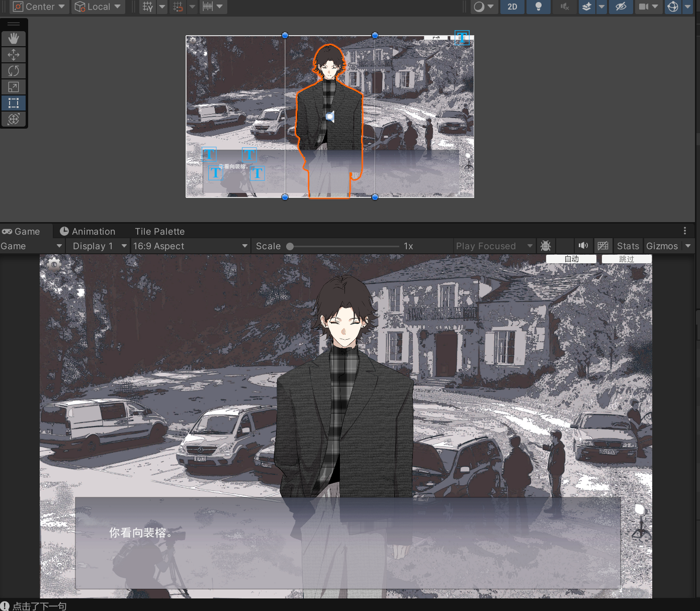Click the settings gear in game view

tap(54, 264)
